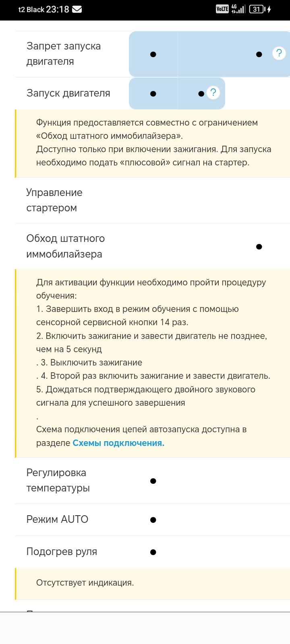Tap 4G signal strength icon

pos(238,9)
